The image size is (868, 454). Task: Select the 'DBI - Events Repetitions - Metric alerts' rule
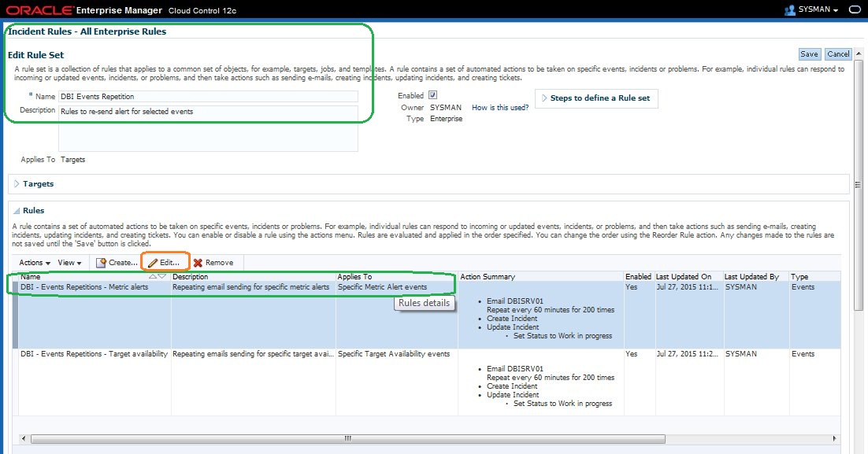point(84,287)
